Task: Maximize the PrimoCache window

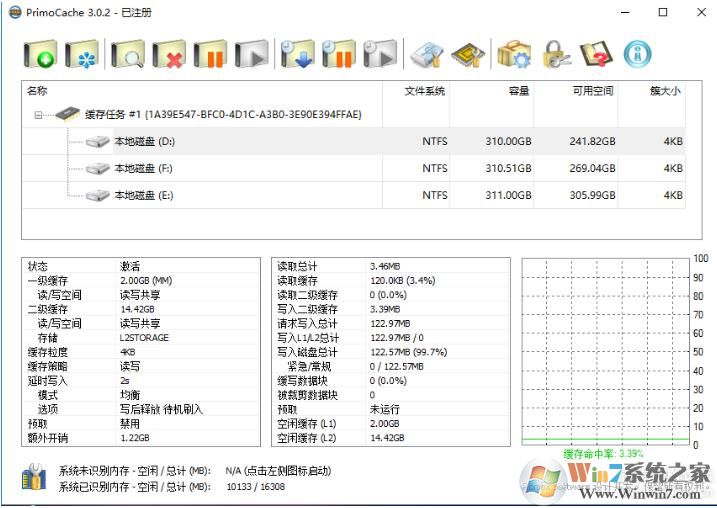Action: [x=663, y=12]
